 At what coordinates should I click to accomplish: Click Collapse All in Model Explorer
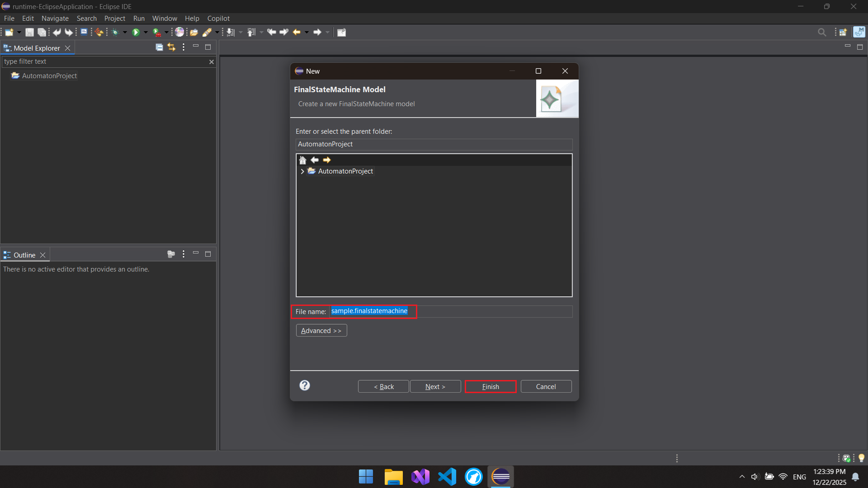pos(159,47)
